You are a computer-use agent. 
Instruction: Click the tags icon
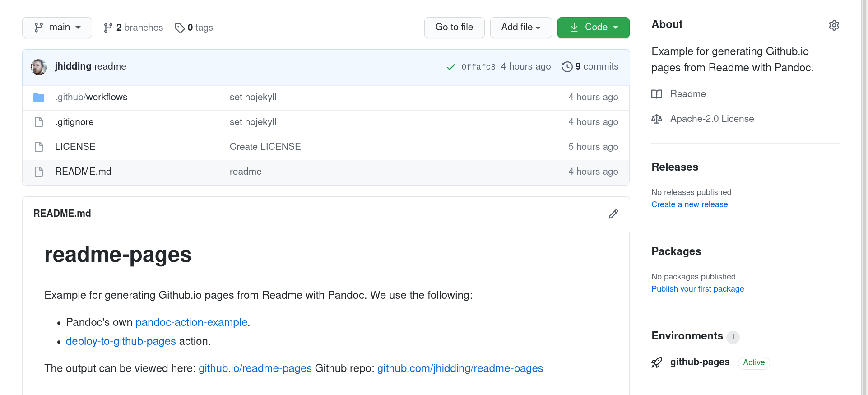coord(180,28)
